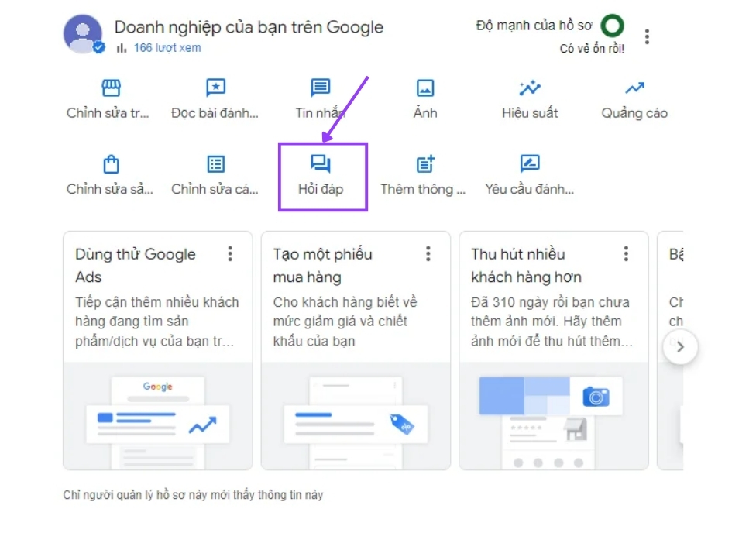
Task: Expand the card carousel with right chevron
Action: coord(680,347)
